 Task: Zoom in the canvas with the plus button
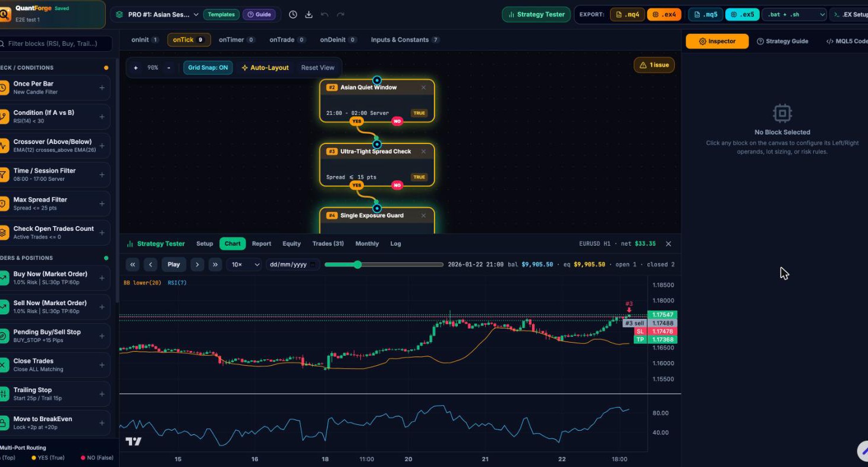point(136,68)
